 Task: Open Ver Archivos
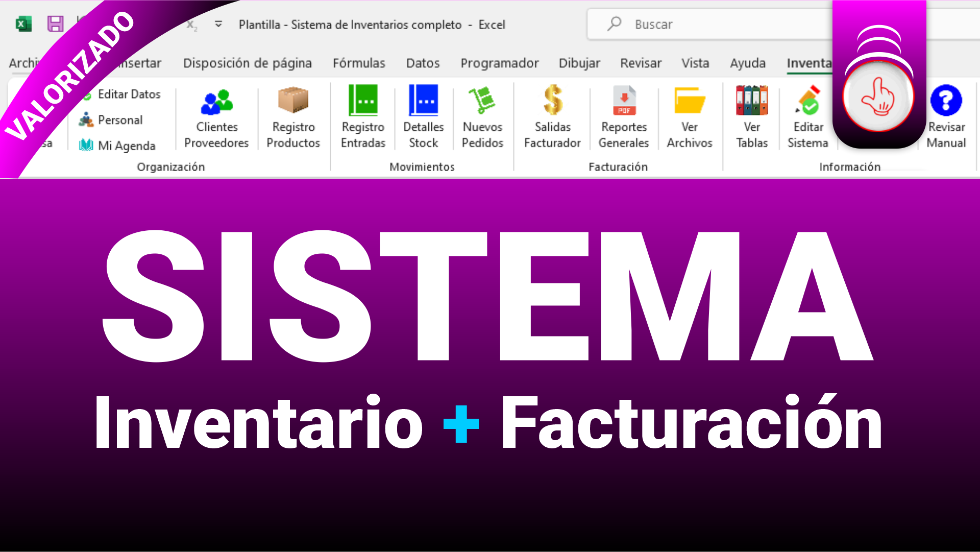tap(690, 116)
